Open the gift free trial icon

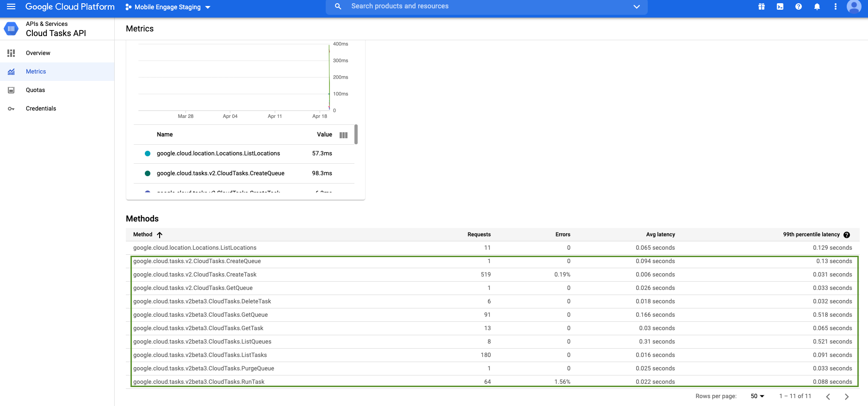(x=762, y=6)
